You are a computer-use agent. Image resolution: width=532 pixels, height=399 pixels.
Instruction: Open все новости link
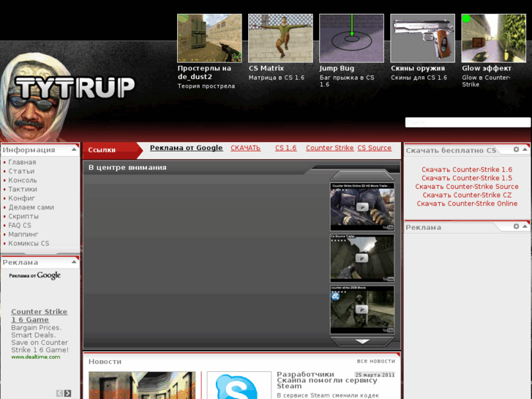[x=376, y=361]
